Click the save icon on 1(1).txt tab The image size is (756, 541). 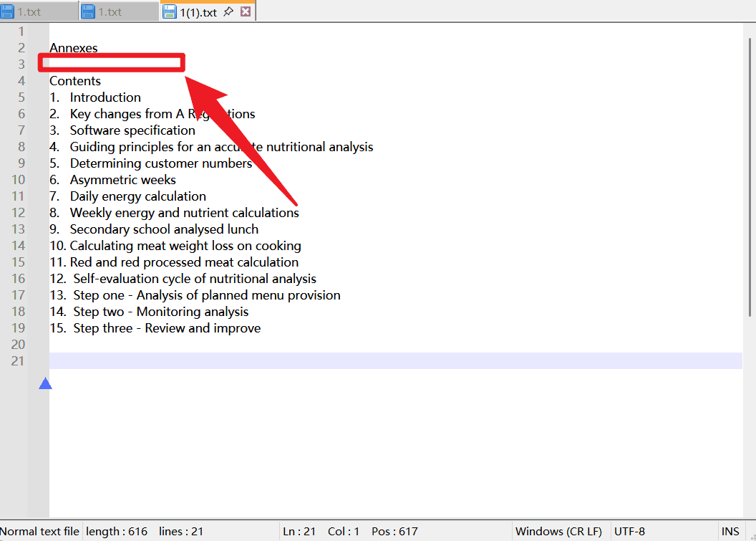(170, 11)
